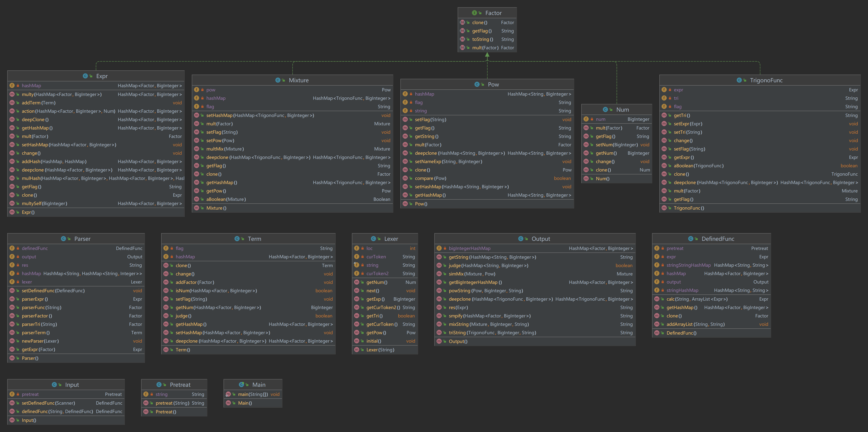Viewport: 868px width, 432px height.
Task: Click the TrigonoFunc class icon
Action: pyautogui.click(x=739, y=80)
